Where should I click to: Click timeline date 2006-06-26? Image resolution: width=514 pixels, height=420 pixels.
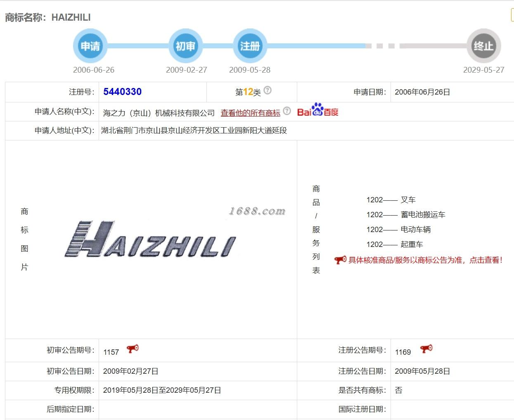94,70
